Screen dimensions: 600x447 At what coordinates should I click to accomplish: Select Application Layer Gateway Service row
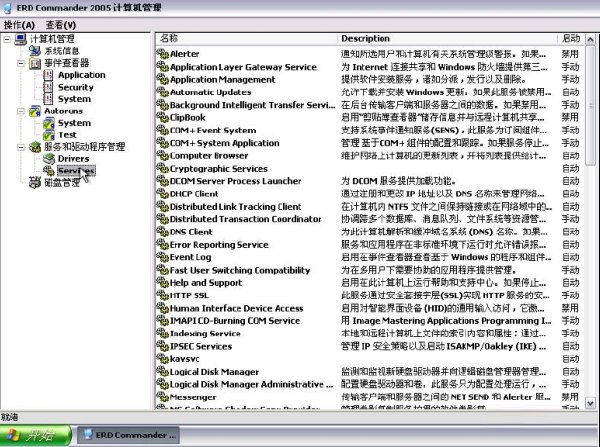[243, 67]
